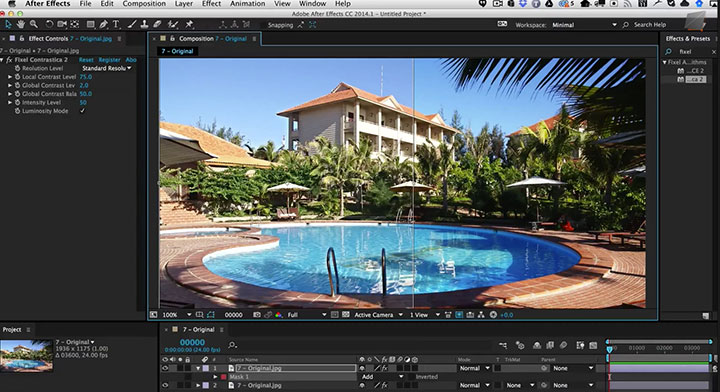This screenshot has height=392, width=720.
Task: Expand the Local Contrast Level property
Action: pos(10,77)
